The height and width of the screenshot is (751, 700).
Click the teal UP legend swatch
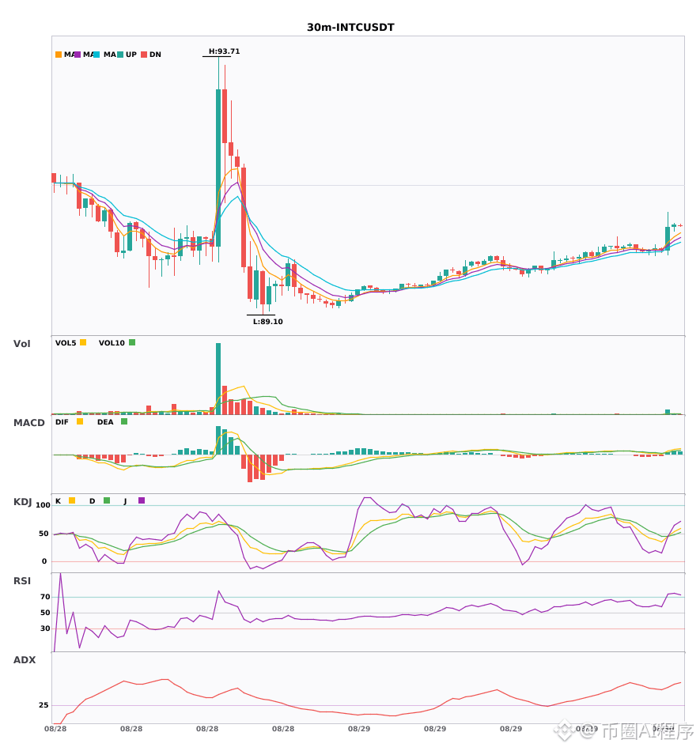pos(120,55)
